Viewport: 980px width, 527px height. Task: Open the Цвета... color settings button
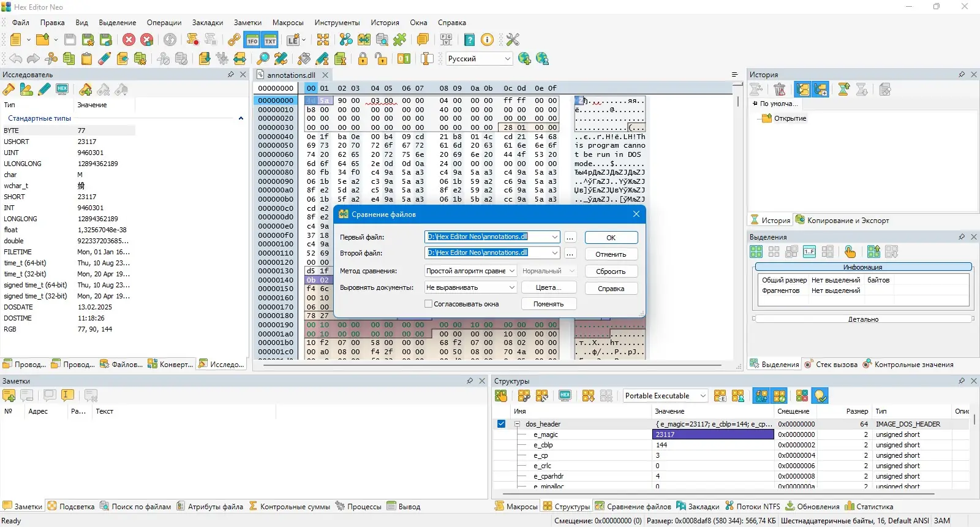(548, 287)
